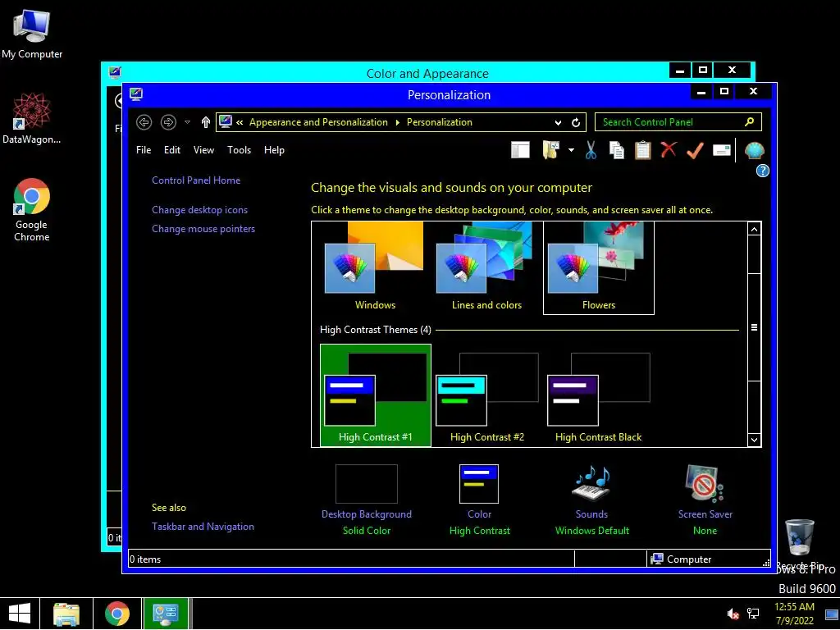Click the muted volume tray icon
The height and width of the screenshot is (630, 840).
[733, 614]
